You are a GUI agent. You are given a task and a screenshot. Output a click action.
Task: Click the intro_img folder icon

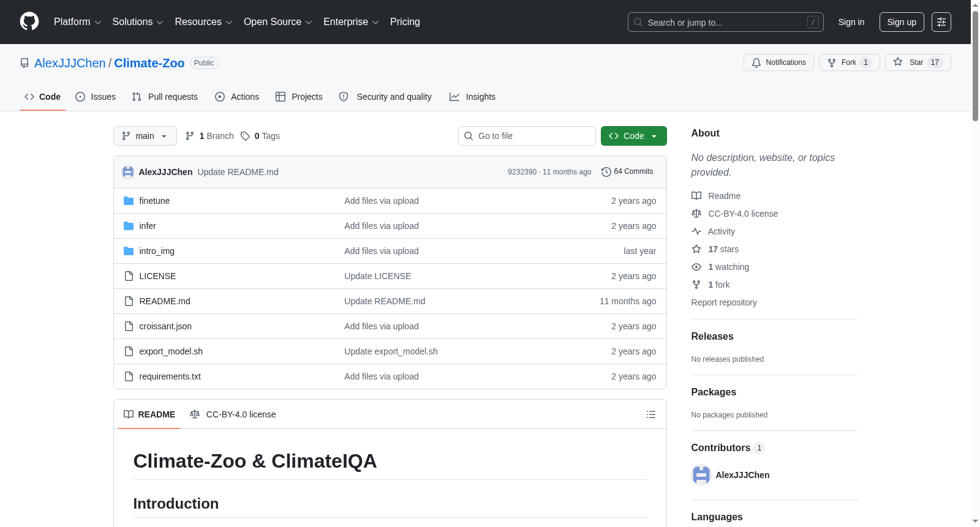coord(129,251)
